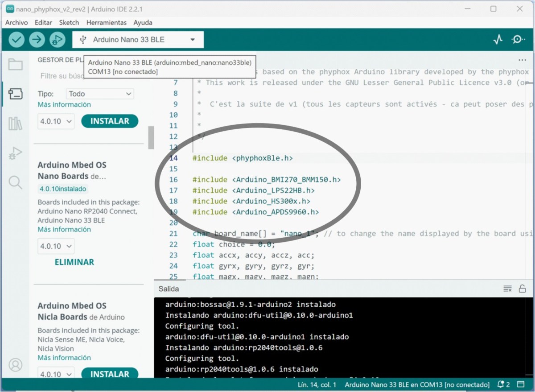535x392 pixels.
Task: Click the Upload arrow button
Action: click(x=37, y=40)
